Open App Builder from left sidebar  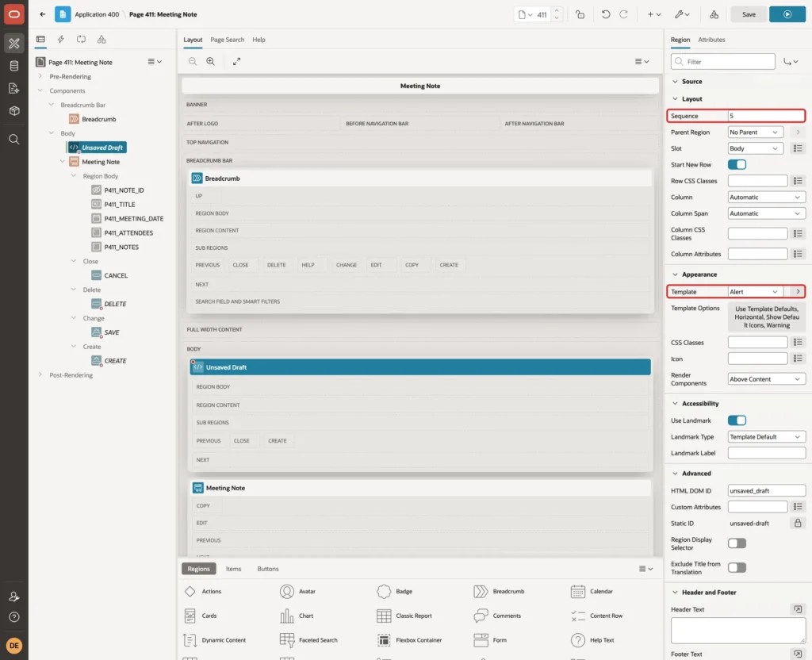[14, 44]
